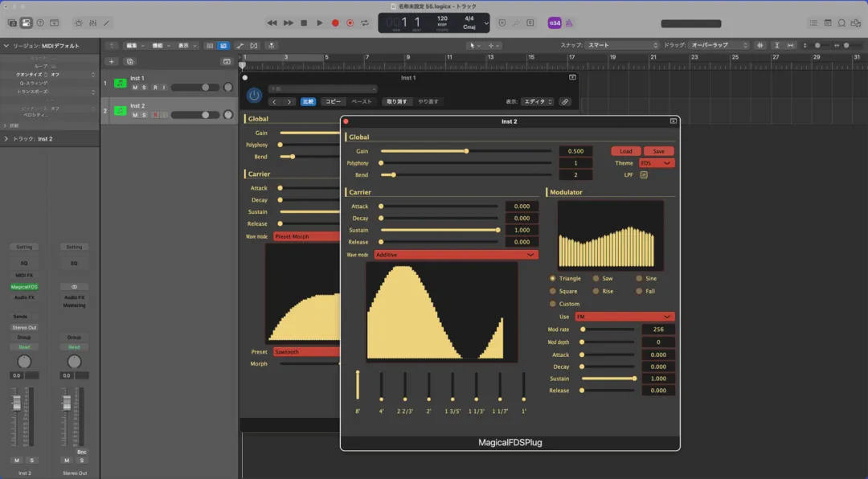Click the Global Gain slider
This screenshot has height=479, width=868.
(x=466, y=151)
